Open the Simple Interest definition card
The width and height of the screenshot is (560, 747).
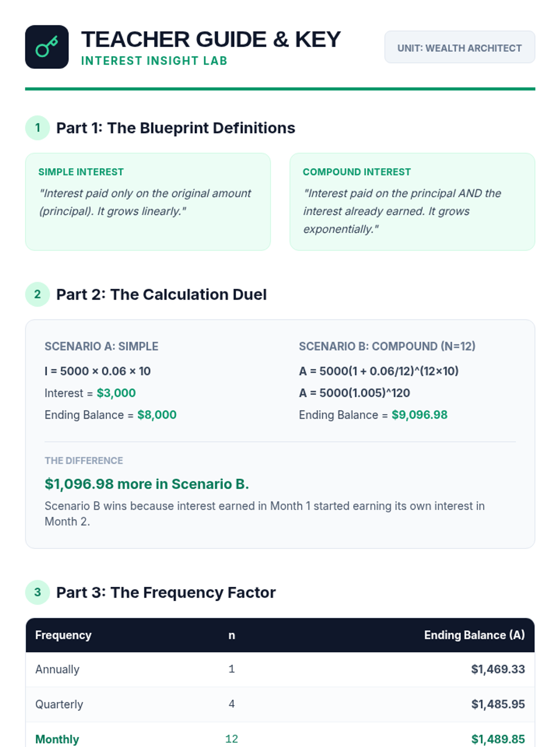tap(148, 202)
